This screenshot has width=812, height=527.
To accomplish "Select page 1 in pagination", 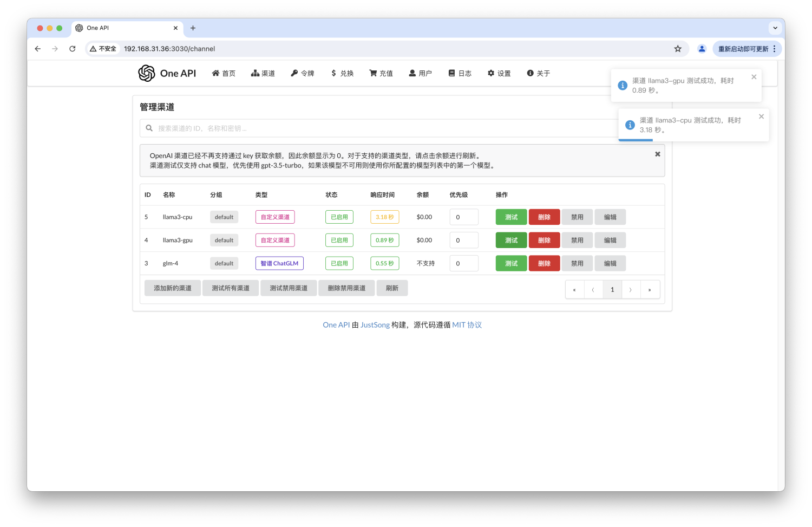I will (612, 290).
